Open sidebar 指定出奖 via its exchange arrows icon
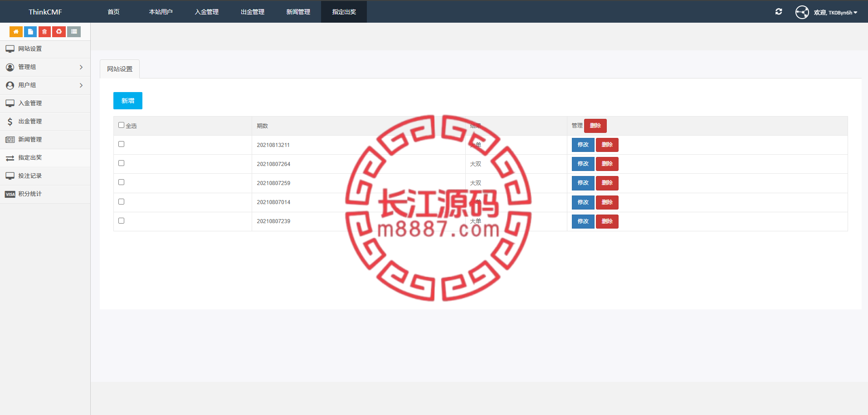Image resolution: width=868 pixels, height=415 pixels. pos(10,158)
